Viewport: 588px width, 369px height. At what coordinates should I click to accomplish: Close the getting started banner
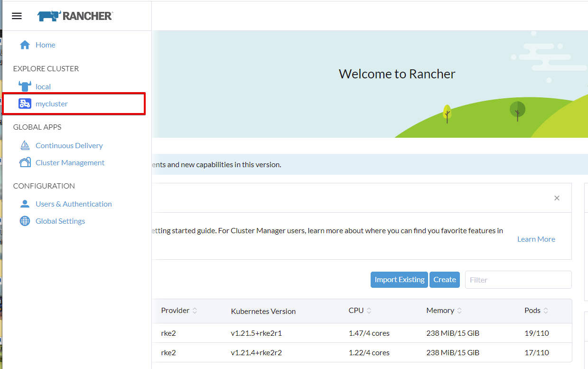(557, 198)
